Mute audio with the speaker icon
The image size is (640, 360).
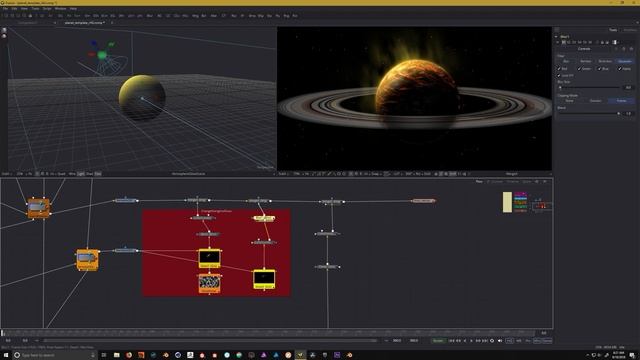[500, 340]
